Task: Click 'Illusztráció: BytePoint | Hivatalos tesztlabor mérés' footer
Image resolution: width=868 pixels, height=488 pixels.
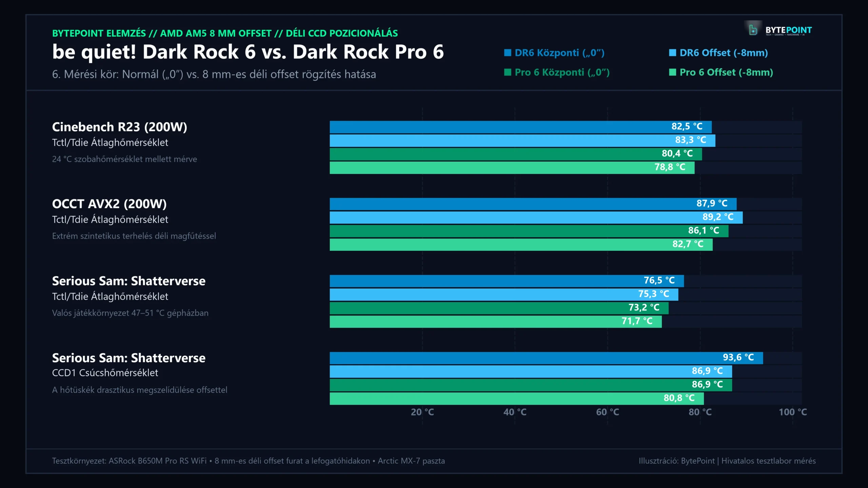Action: [x=727, y=461]
